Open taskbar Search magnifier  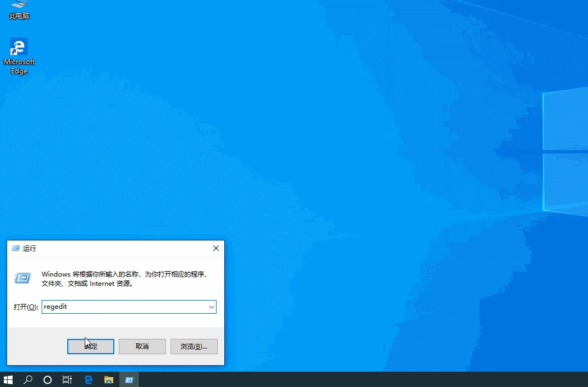point(28,379)
